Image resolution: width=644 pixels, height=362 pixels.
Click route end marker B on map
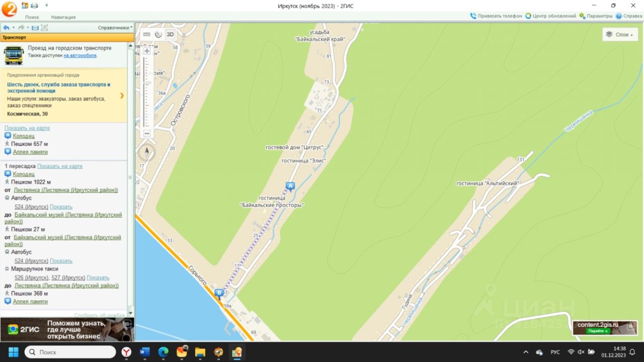[x=218, y=293]
